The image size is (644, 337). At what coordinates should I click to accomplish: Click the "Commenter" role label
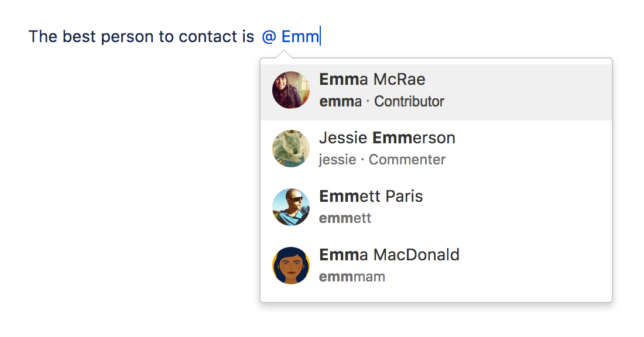[x=407, y=160]
